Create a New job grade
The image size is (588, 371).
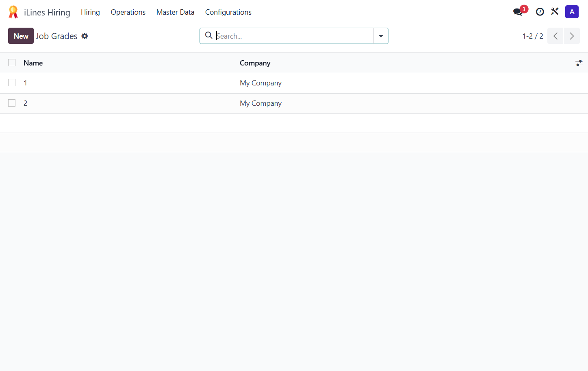point(21,36)
